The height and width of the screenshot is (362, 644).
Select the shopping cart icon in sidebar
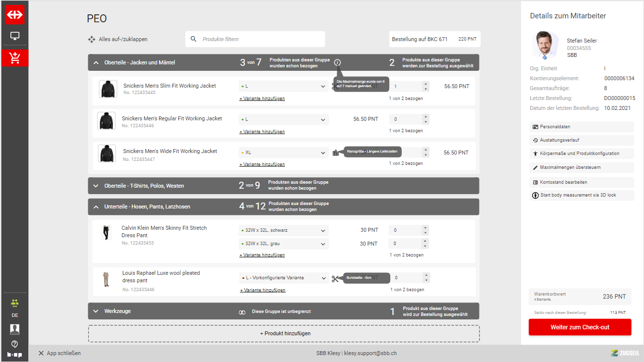14,57
